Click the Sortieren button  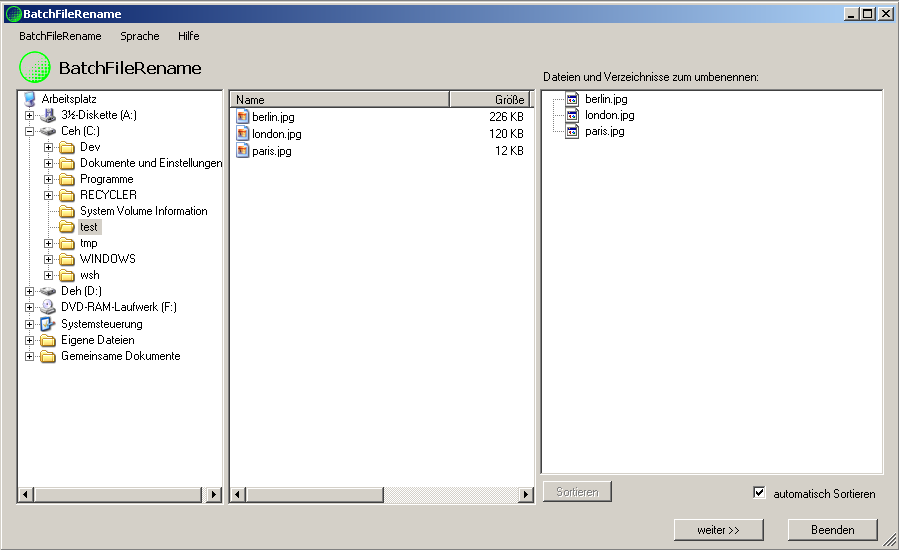[x=577, y=492]
